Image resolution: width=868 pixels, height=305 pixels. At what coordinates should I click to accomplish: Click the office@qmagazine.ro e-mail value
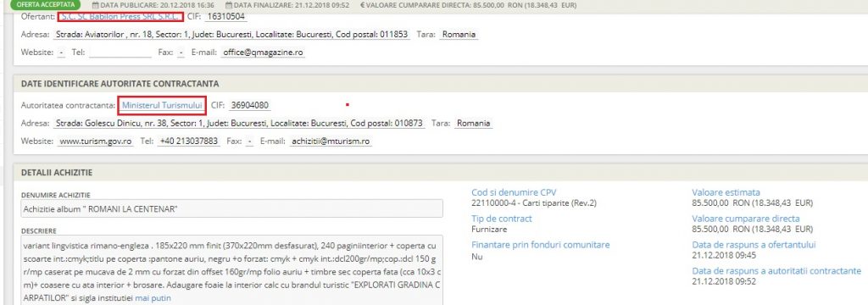tap(263, 53)
